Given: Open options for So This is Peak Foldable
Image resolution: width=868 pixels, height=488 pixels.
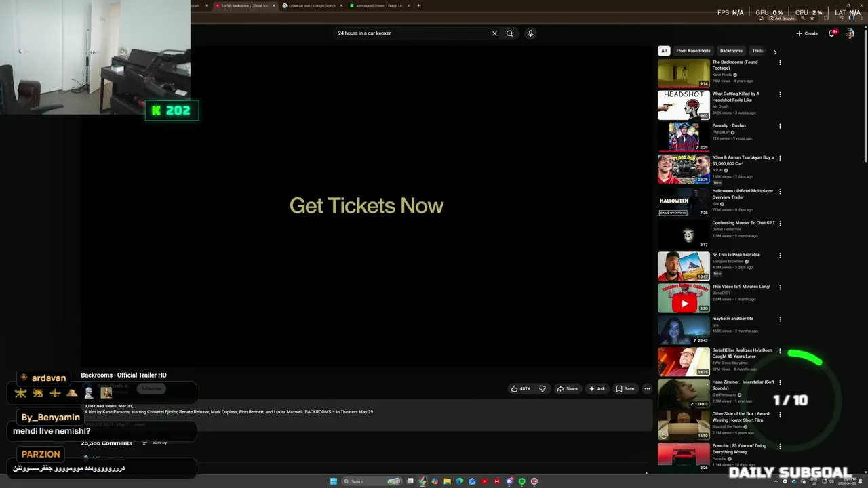Looking at the screenshot, I should [x=780, y=256].
